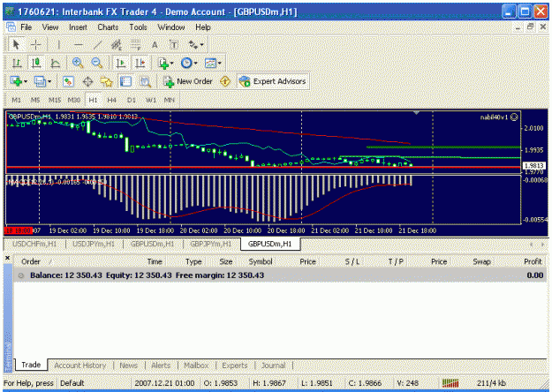Switch timeframe to M1
This screenshot has height=392, width=552.
coord(16,100)
